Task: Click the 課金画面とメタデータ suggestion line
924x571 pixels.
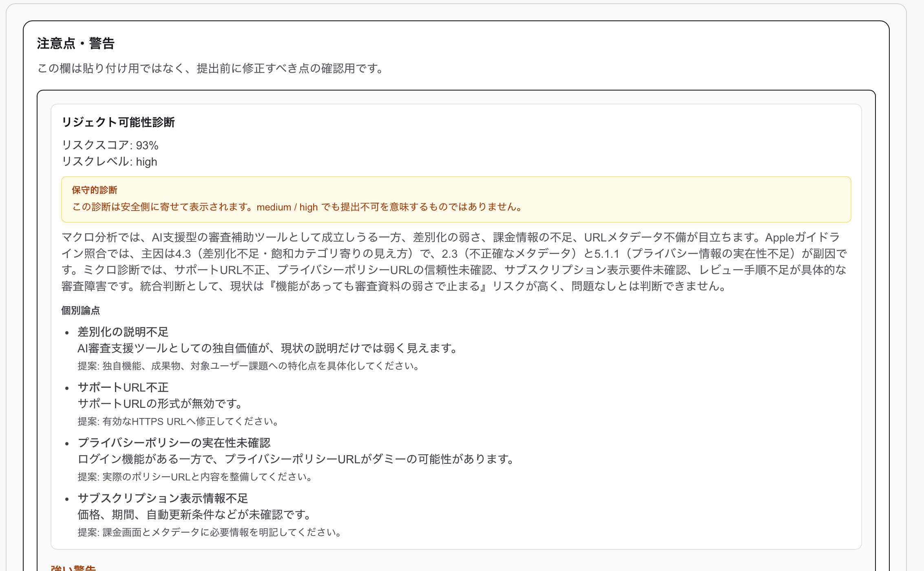Action: point(209,532)
